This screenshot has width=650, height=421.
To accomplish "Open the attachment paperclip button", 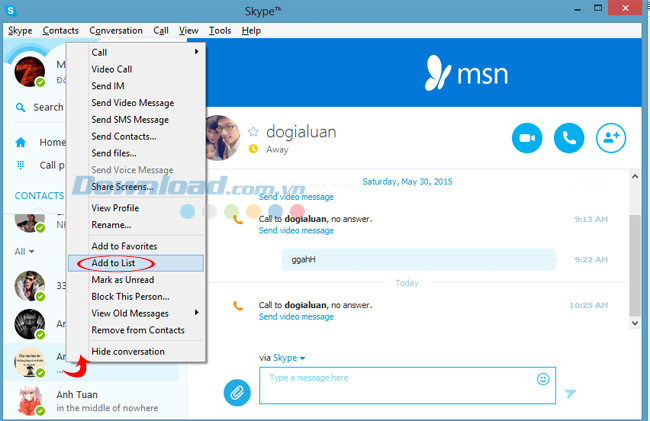I will [237, 392].
